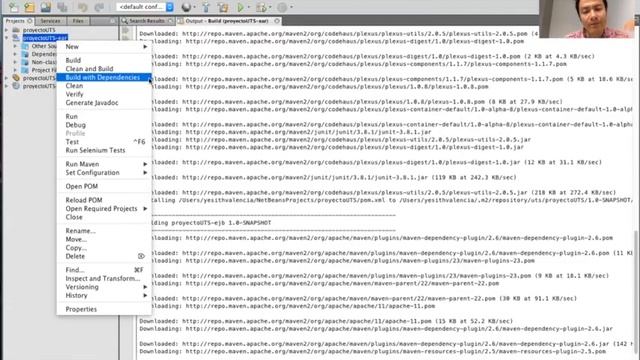Click the Dependencies folder icon
Image resolution: width=640 pixels, height=360 pixels.
(25, 54)
